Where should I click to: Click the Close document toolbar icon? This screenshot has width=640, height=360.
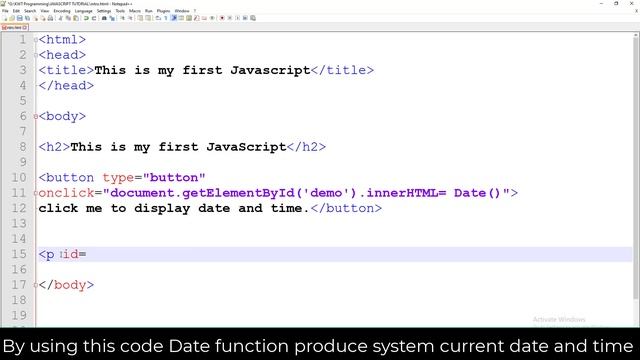pyautogui.click(x=36, y=18)
